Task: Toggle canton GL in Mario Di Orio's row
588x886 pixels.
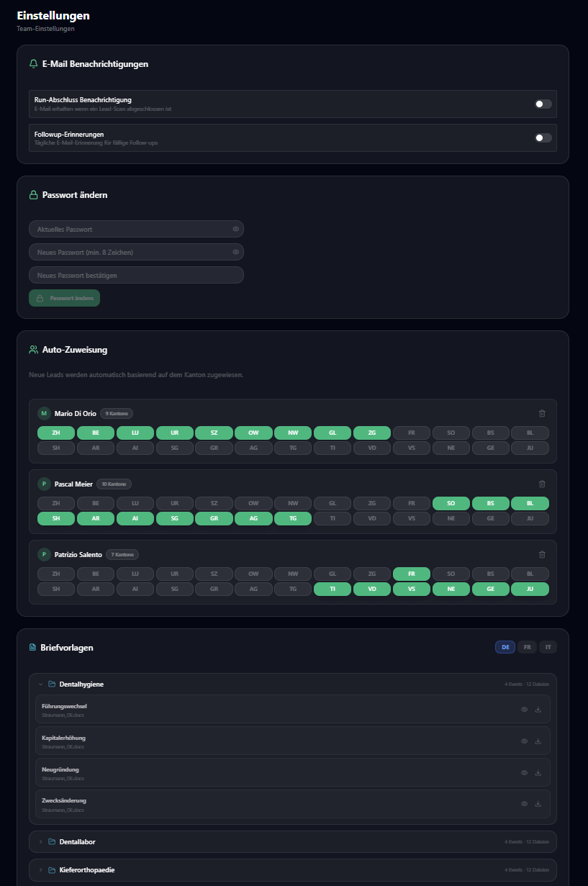Action: 333,433
